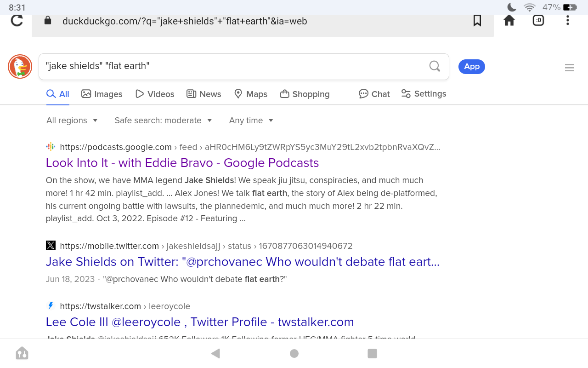Click the mobile.twitter.com URL

click(109, 246)
